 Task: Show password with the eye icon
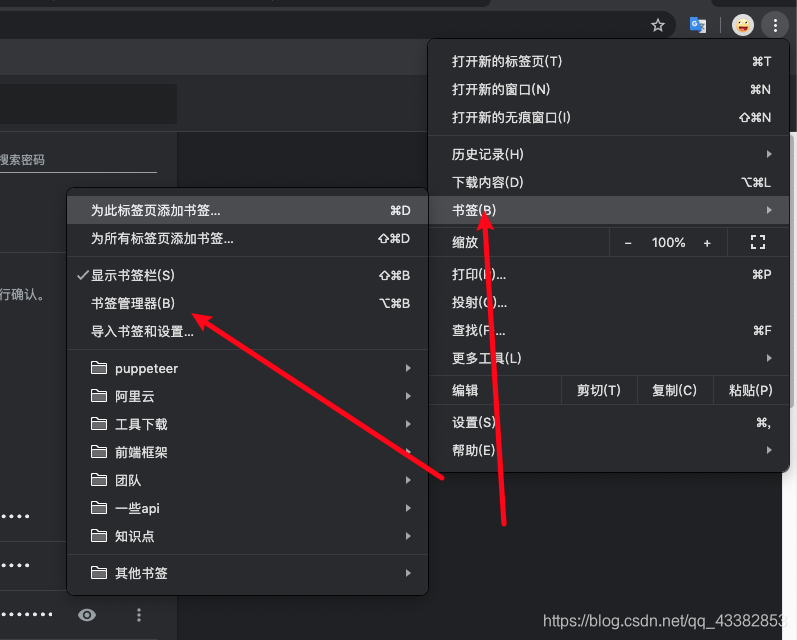click(x=87, y=615)
